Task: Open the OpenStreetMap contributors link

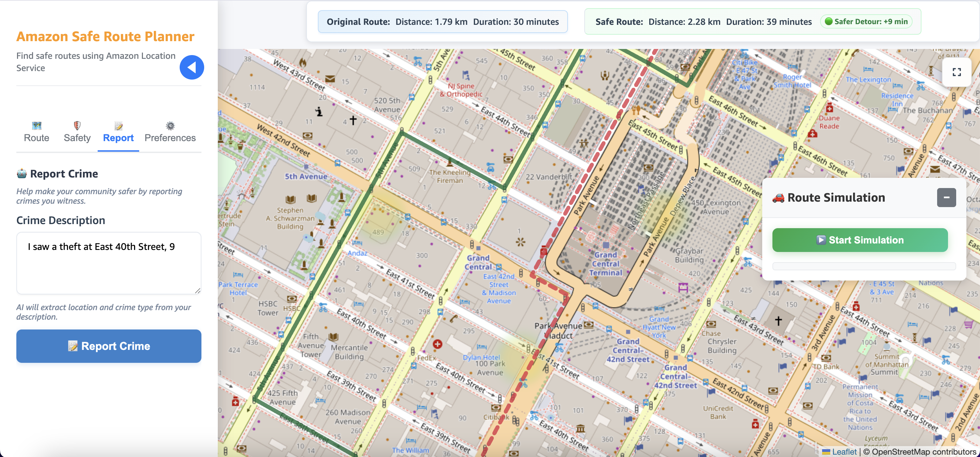Action: click(918, 452)
